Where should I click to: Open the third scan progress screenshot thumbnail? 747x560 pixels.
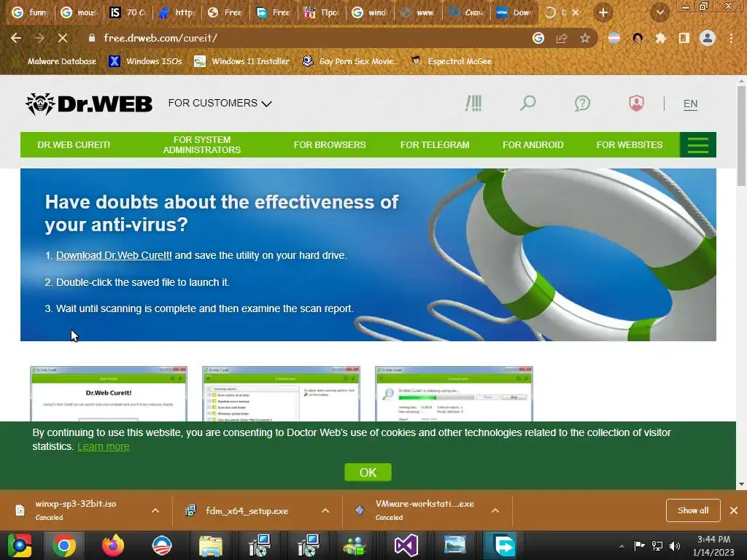click(x=454, y=394)
